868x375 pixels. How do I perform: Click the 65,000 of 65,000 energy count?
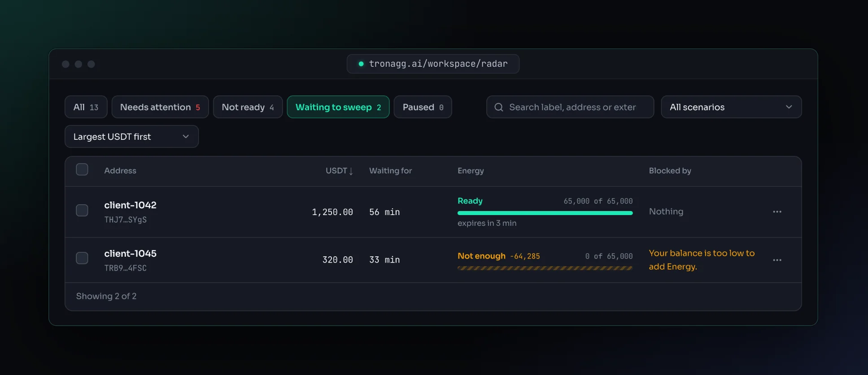click(598, 201)
